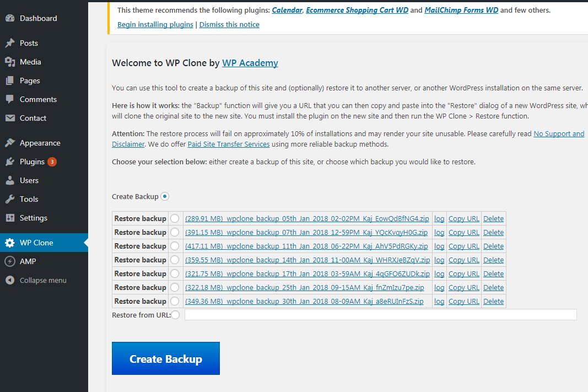588x392 pixels.
Task: Click the Tools wrench icon
Action: coord(10,199)
